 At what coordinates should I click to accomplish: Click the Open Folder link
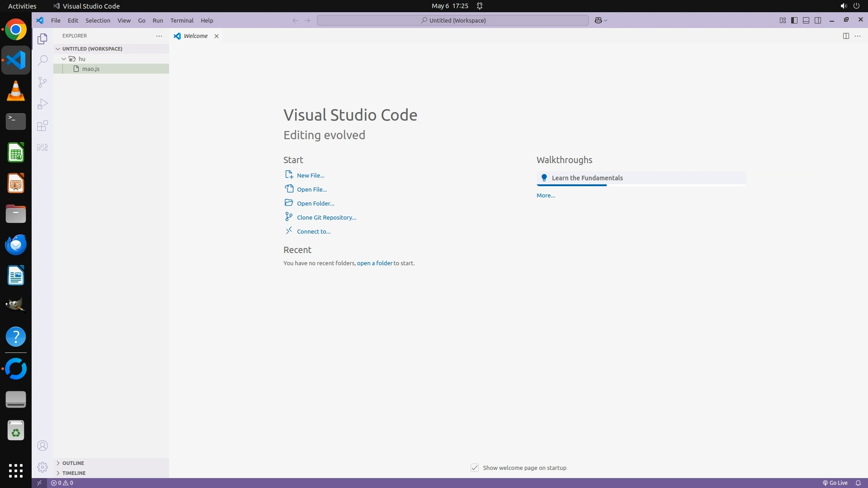(316, 203)
